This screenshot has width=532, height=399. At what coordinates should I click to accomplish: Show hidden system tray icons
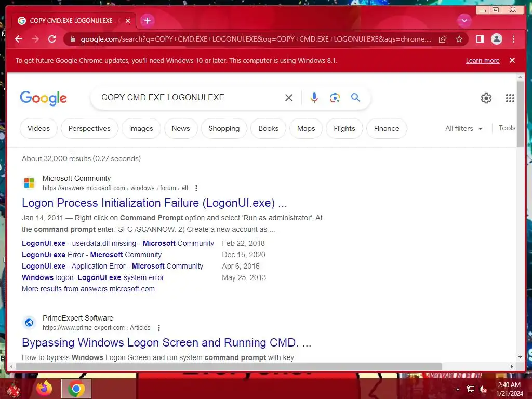tap(458, 389)
